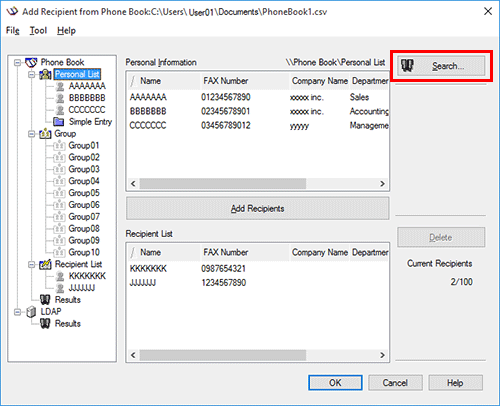Open the File menu
Viewport: 500px width, 406px height.
click(x=13, y=31)
